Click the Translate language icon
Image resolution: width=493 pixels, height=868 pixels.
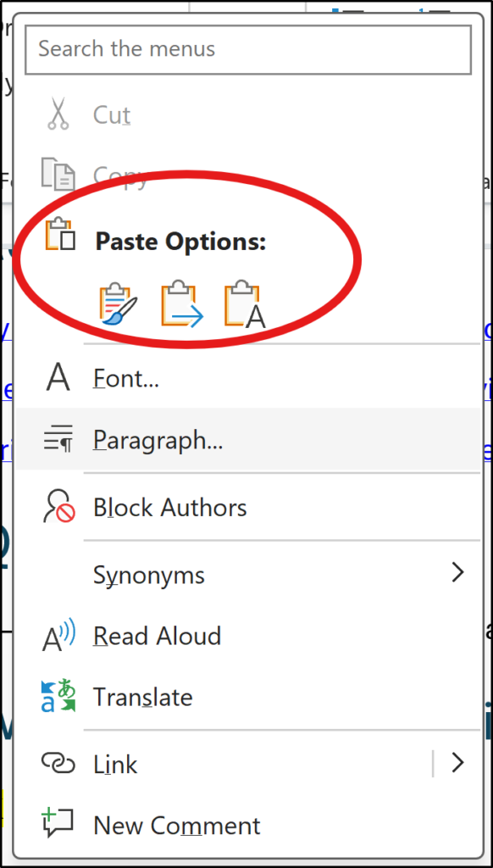coord(58,697)
